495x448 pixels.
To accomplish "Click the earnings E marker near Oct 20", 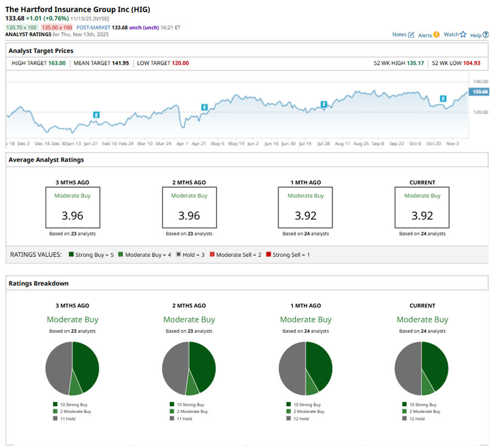I will (x=443, y=99).
